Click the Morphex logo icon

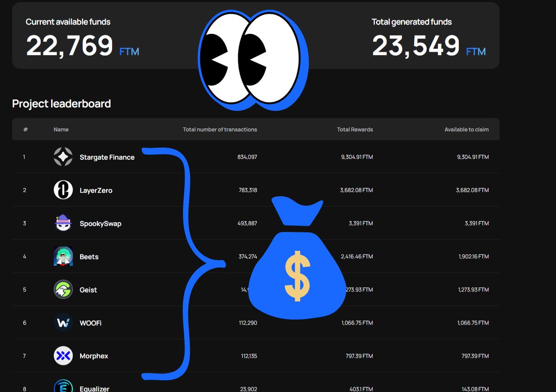point(63,356)
